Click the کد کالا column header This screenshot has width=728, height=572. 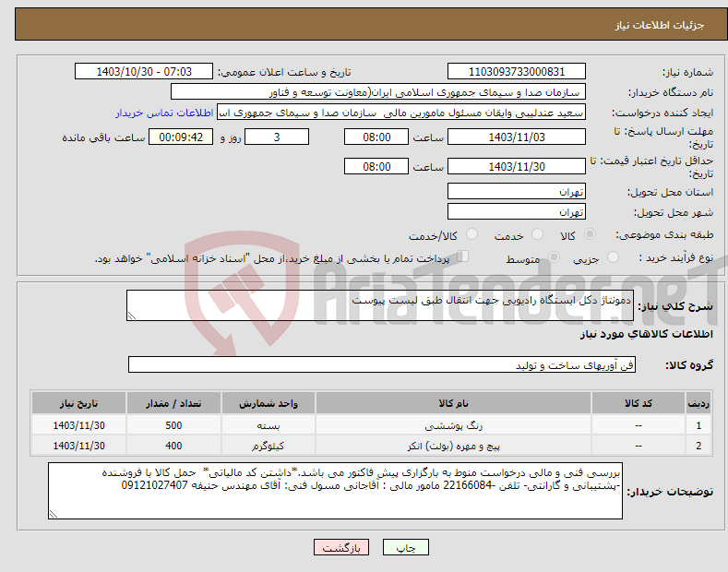coord(638,403)
